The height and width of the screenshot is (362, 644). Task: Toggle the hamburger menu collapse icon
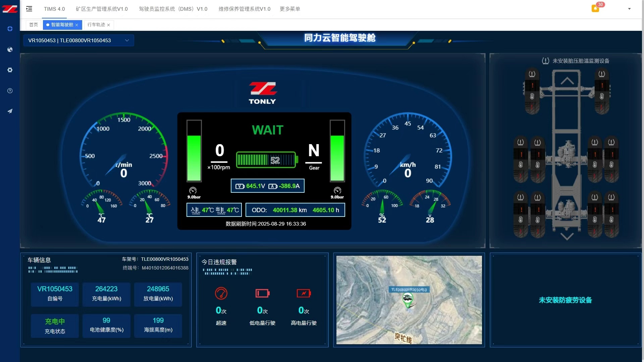point(29,9)
